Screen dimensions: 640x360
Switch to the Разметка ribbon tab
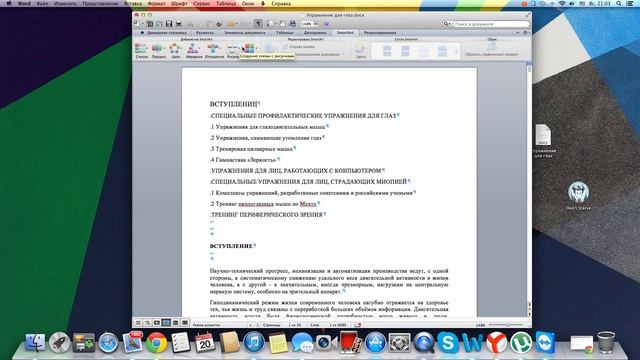pos(204,33)
